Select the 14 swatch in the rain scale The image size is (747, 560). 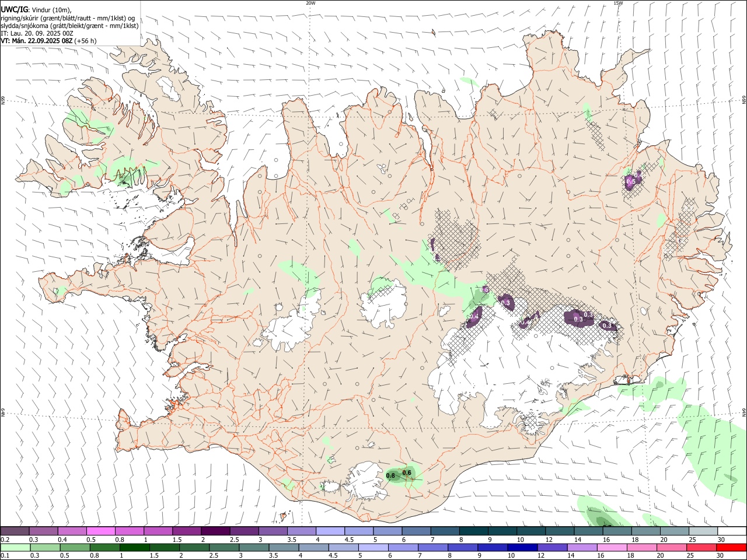(x=582, y=547)
